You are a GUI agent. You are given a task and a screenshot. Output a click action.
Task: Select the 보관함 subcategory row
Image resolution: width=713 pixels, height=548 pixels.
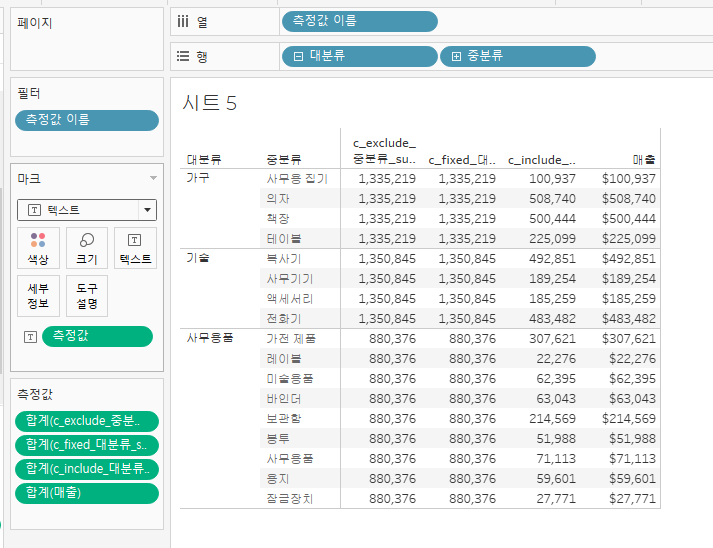point(284,419)
